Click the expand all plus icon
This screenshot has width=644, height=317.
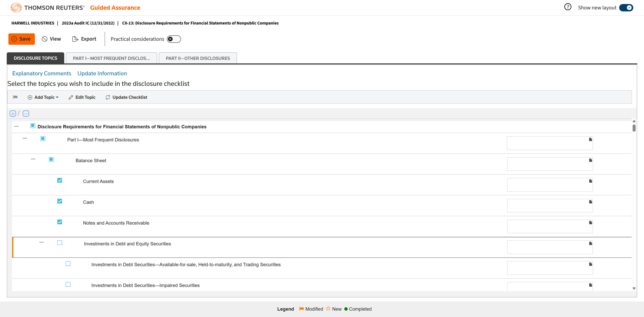13,114
